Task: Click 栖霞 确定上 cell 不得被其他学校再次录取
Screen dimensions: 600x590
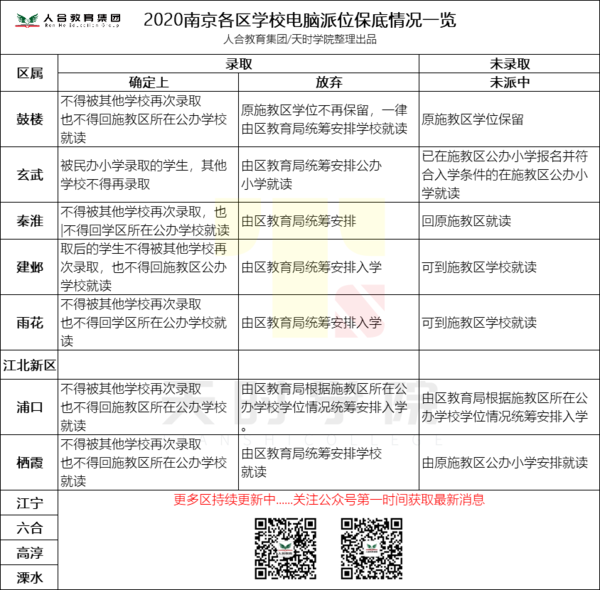Action: 148,463
